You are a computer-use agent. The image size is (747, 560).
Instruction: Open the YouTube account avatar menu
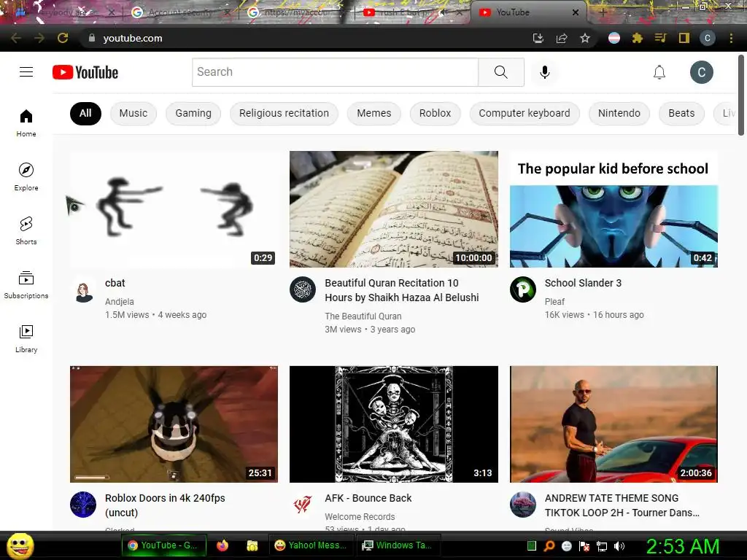pos(701,72)
